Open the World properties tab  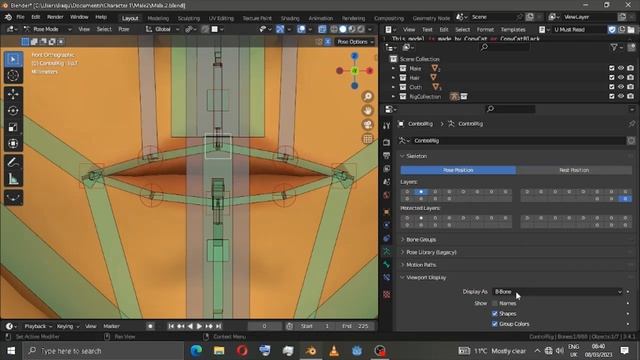click(x=387, y=195)
